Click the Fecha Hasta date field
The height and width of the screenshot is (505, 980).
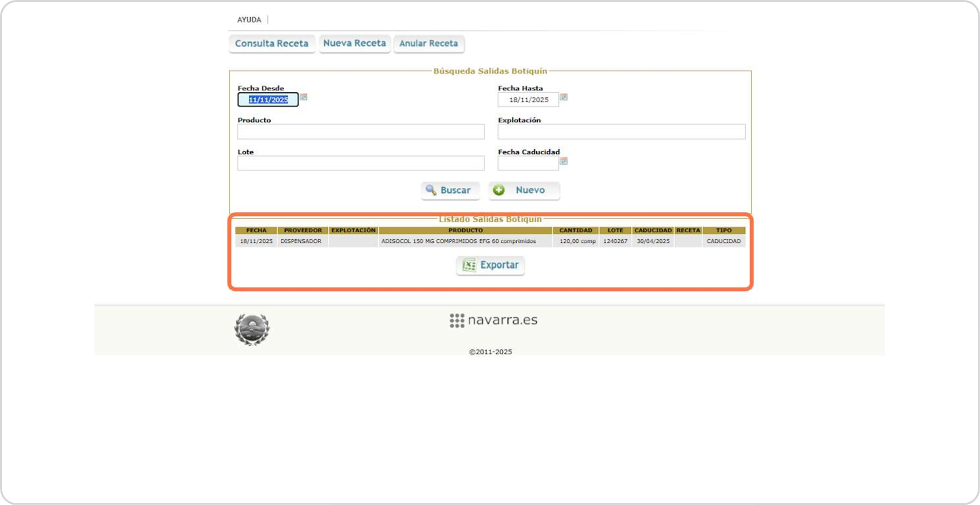(x=528, y=100)
